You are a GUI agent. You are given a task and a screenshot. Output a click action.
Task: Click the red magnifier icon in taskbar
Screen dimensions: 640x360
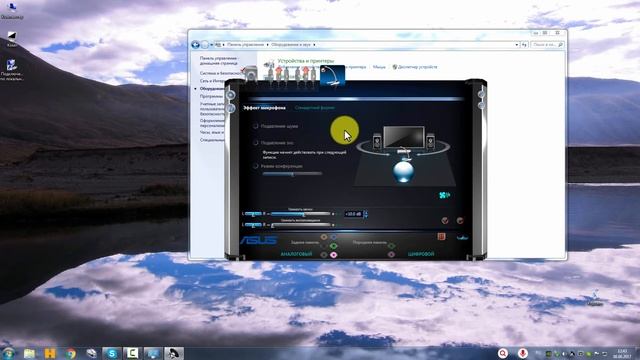click(503, 353)
